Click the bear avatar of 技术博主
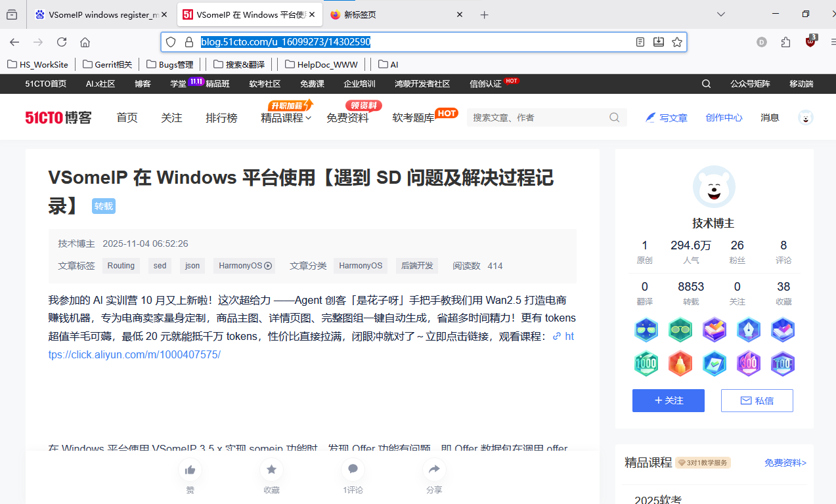 tap(714, 187)
